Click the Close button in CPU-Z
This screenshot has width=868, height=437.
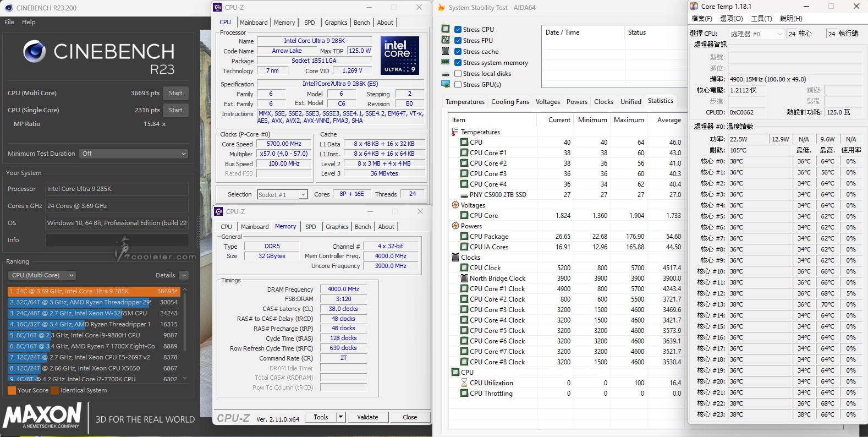click(x=410, y=417)
